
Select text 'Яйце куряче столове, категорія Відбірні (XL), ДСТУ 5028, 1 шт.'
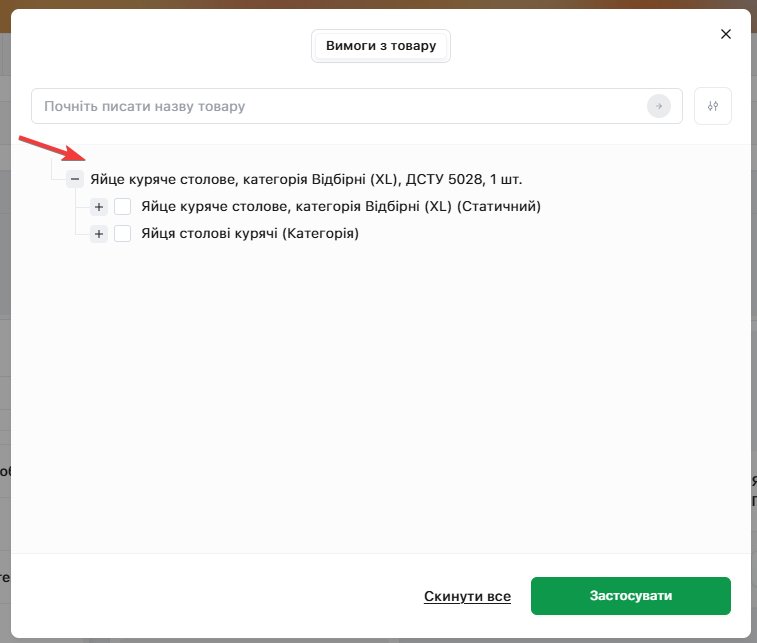point(306,180)
